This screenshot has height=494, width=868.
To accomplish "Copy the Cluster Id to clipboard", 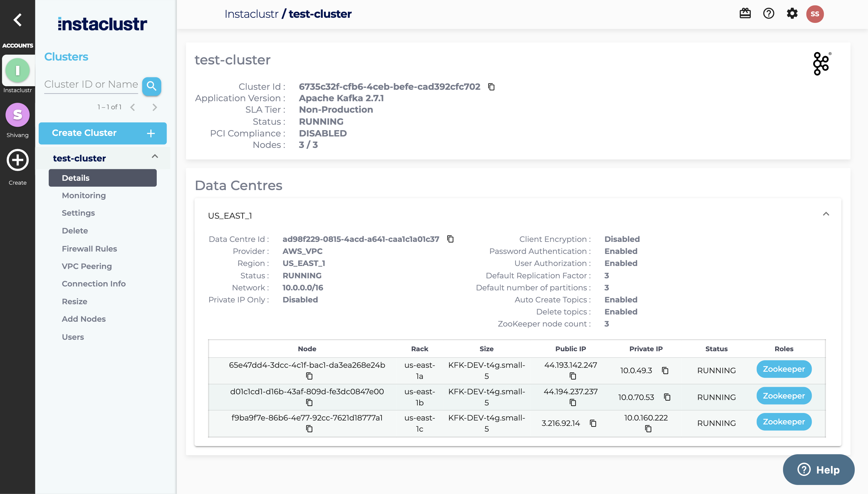I will [x=491, y=87].
